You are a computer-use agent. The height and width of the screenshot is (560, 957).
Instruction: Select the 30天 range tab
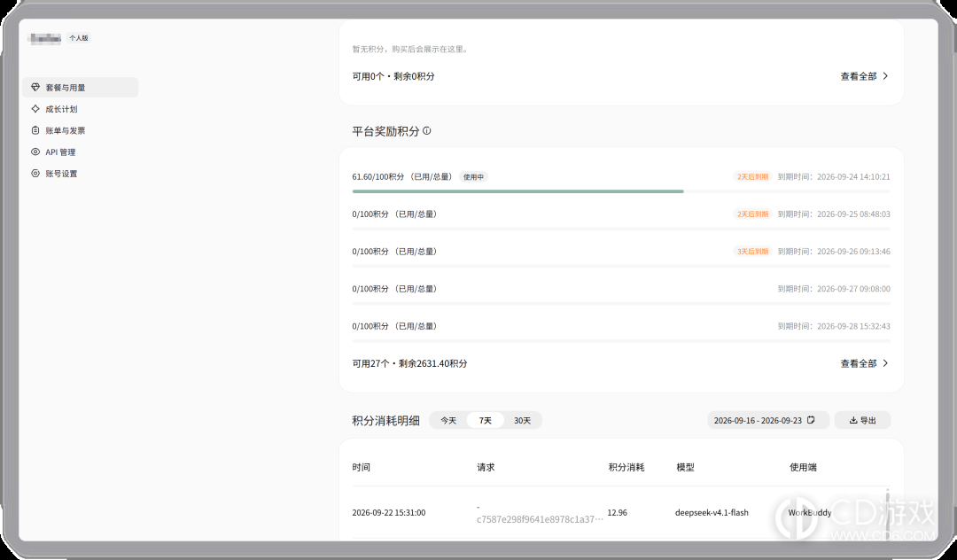click(x=523, y=420)
